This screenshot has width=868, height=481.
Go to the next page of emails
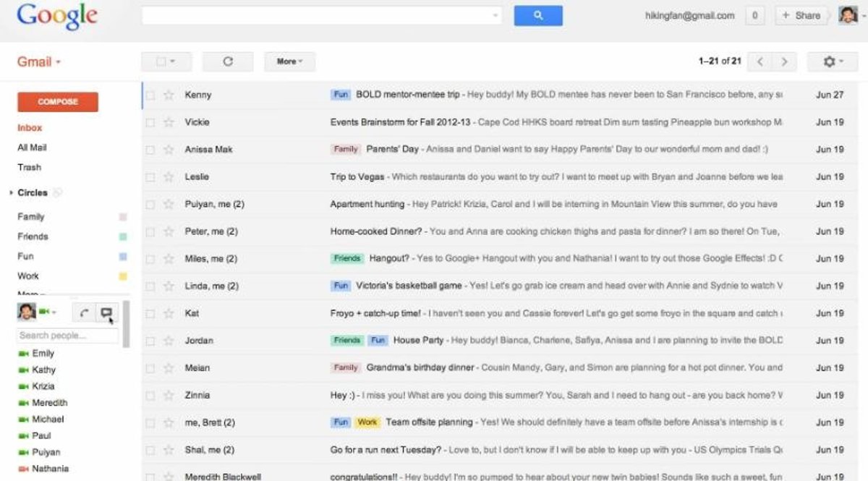pyautogui.click(x=784, y=61)
